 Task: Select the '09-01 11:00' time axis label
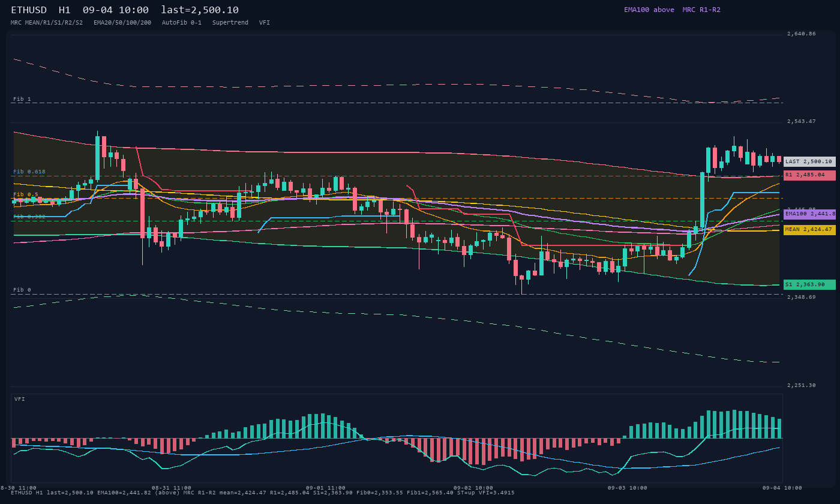tap(326, 488)
